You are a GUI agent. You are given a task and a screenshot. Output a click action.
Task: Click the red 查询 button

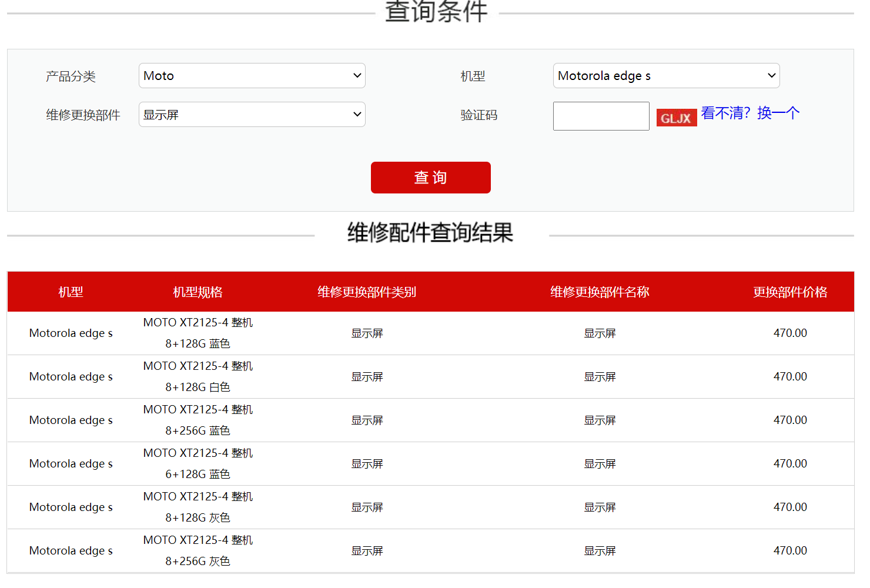[x=430, y=178]
